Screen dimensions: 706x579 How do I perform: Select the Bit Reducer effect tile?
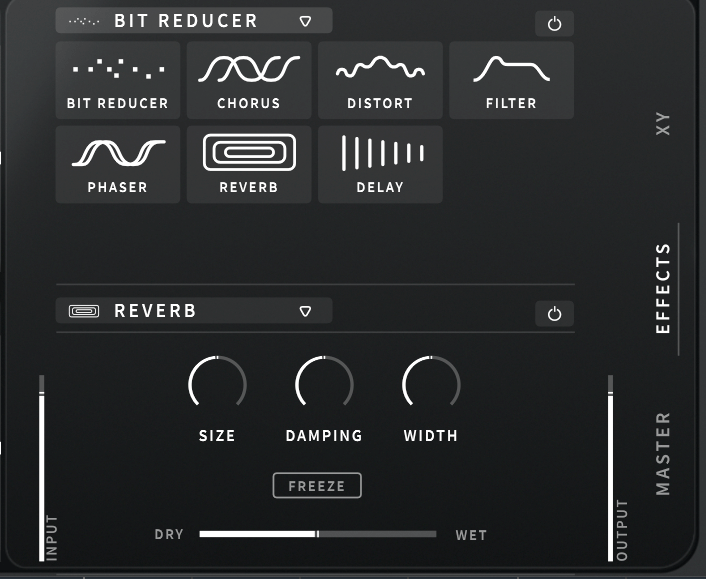point(118,79)
